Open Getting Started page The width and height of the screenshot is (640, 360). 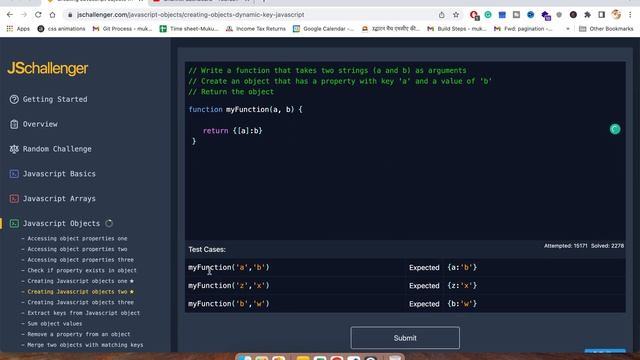[55, 99]
